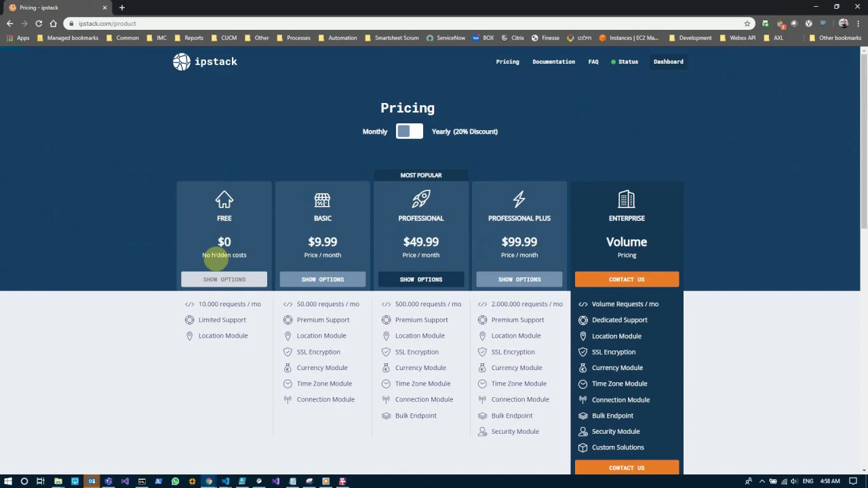Click the Windows Start button
Viewport: 868px width, 488px height.
[7, 481]
